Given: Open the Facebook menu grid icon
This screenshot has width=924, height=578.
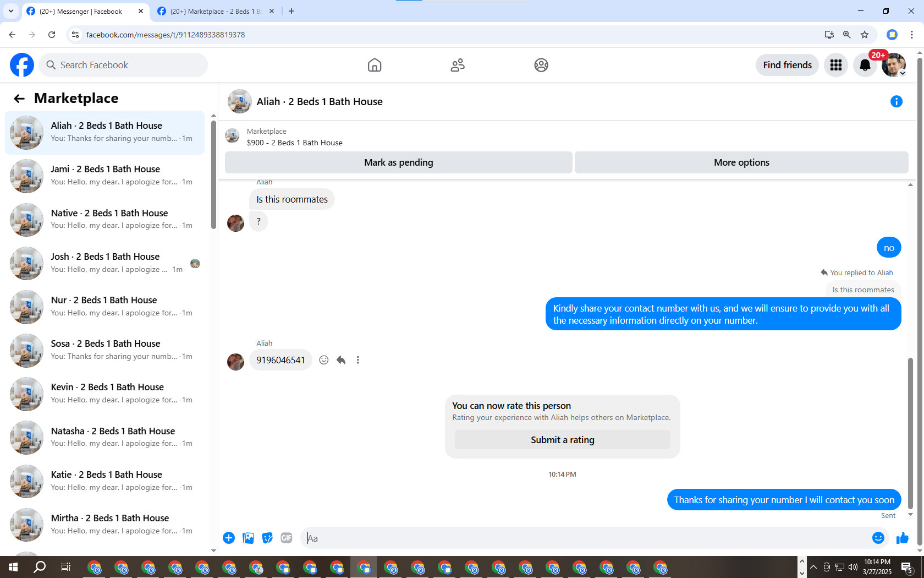Looking at the screenshot, I should point(836,65).
